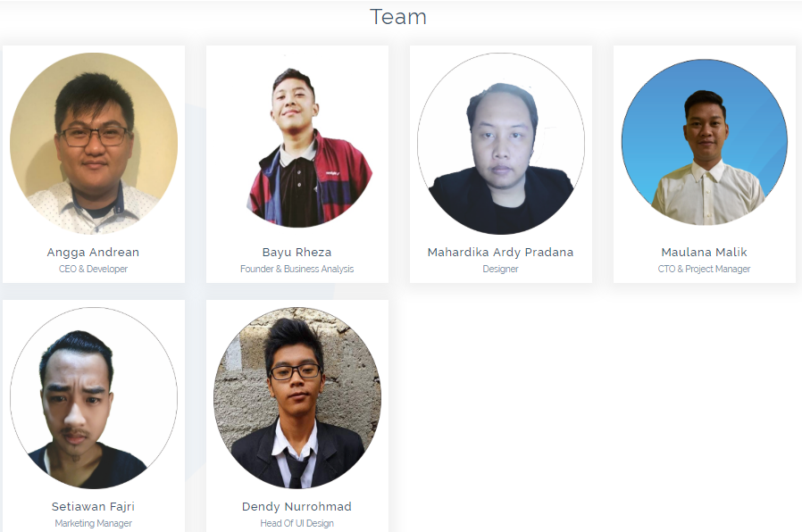Click the name Angga Andrean
This screenshot has height=532, width=802.
93,253
